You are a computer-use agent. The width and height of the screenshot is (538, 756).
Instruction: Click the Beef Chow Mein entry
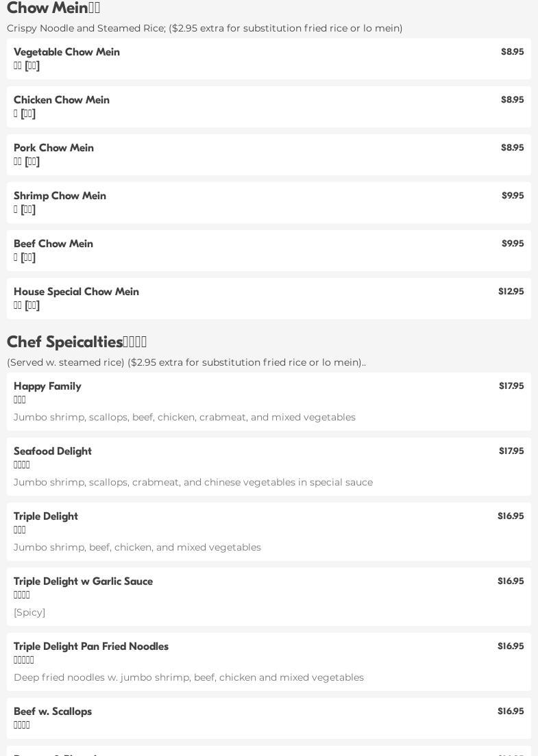53,244
